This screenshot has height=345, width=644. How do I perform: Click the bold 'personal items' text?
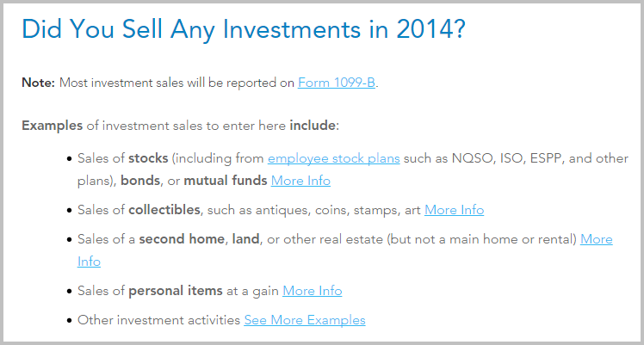click(x=176, y=291)
